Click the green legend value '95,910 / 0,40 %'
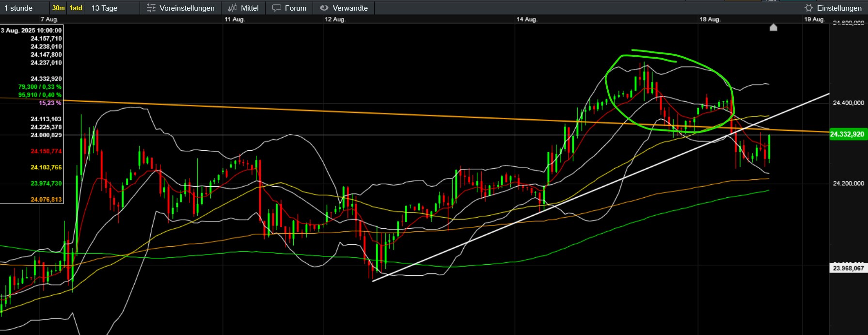The height and width of the screenshot is (335, 868). pos(40,95)
